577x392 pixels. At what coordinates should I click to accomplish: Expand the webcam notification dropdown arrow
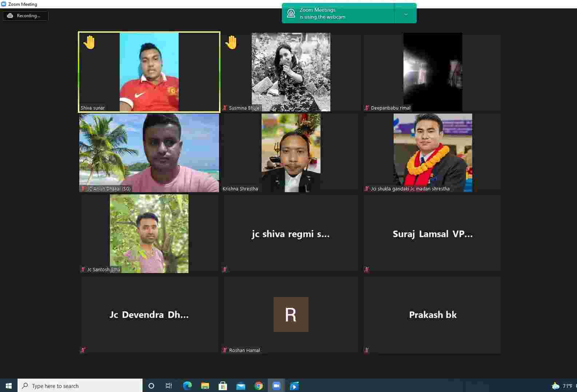(x=406, y=14)
